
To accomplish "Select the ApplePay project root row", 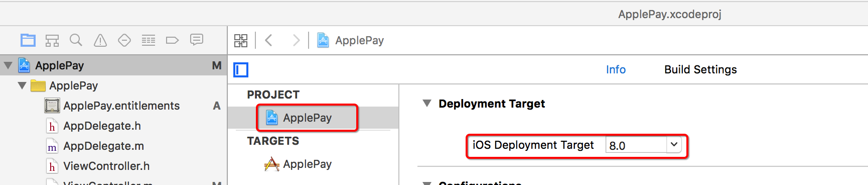I will 113,65.
